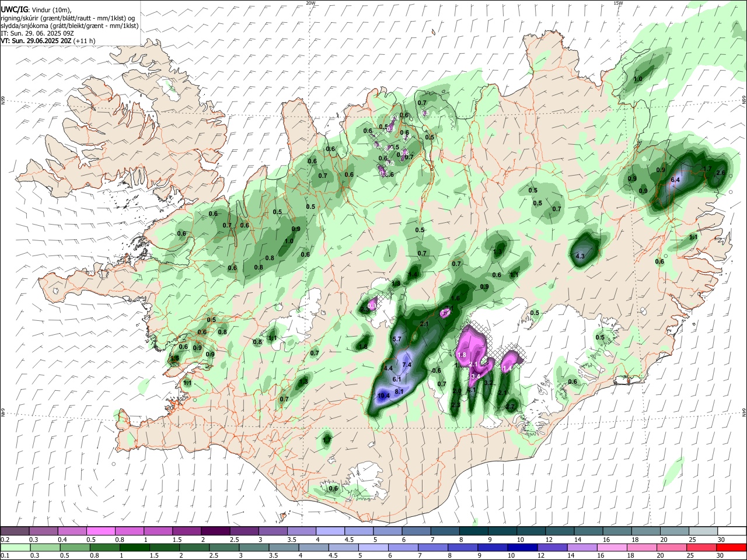
Task: Select the 6.4 value in the eastern rain cell
Action: 676,180
